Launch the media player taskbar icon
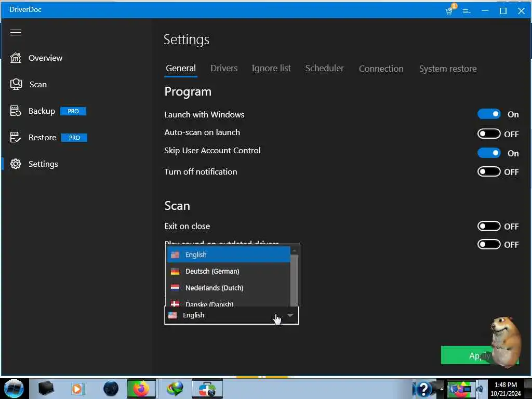532x399 pixels. (x=77, y=389)
